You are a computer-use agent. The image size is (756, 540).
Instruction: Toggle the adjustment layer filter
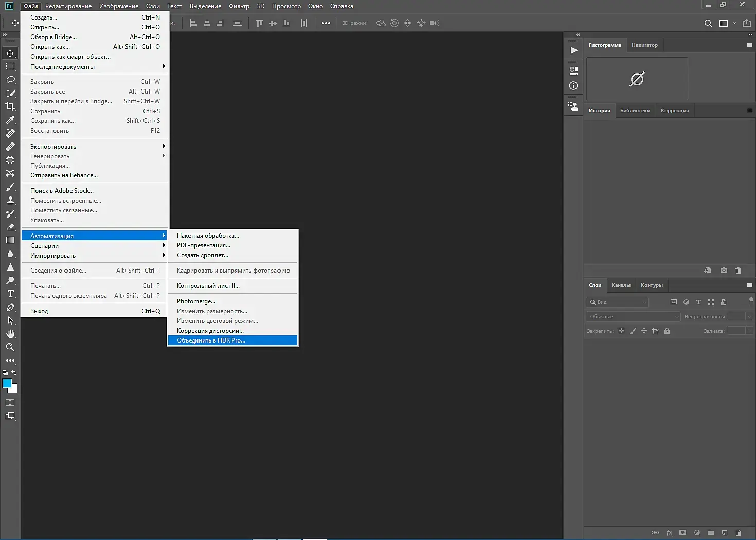[x=686, y=302]
